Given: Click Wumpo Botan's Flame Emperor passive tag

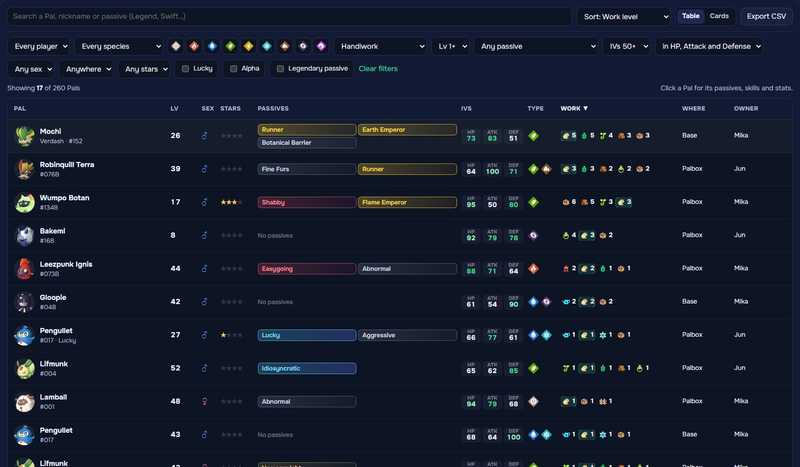Looking at the screenshot, I should coord(407,203).
